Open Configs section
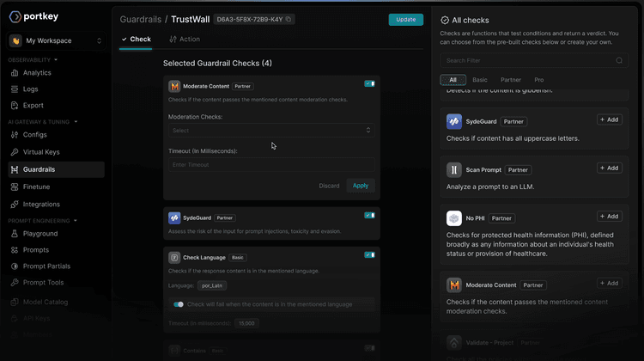Screen dimensions: 644x361 [34, 135]
